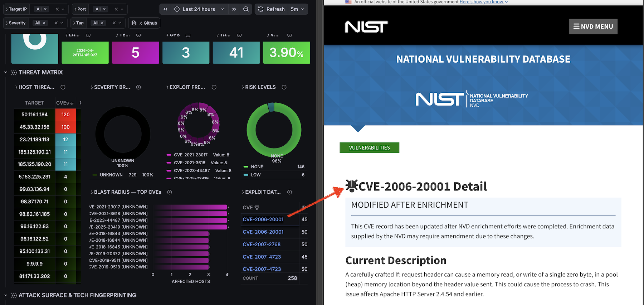Remove the All chip from Tag filter

[102, 23]
